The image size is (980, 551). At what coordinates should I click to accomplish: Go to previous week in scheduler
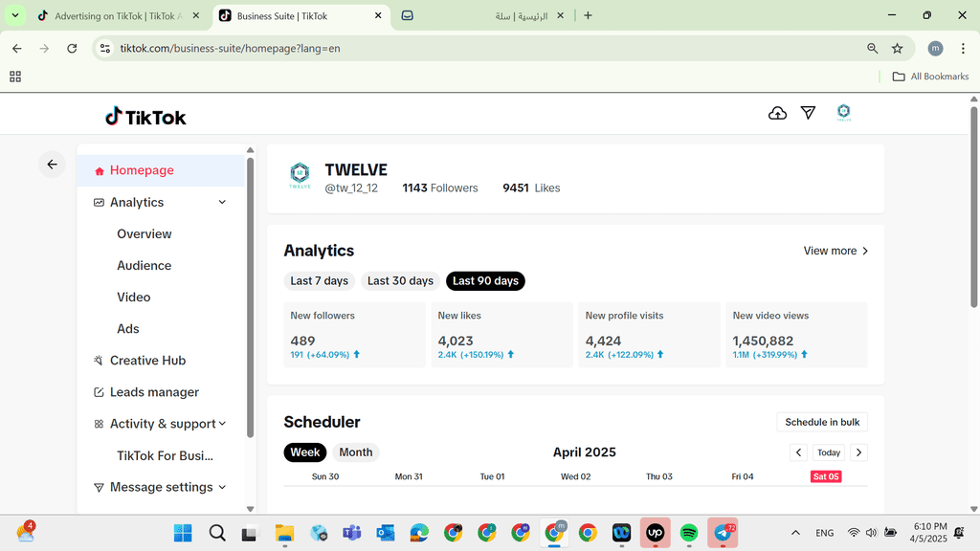[x=798, y=452]
